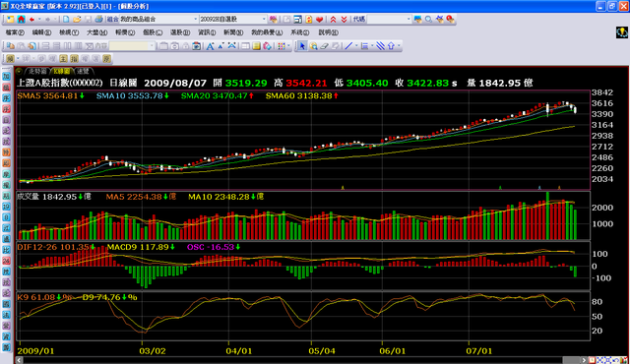This screenshot has width=630, height=364.
Task: Open the 代碼 code dropdown
Action: click(x=409, y=19)
